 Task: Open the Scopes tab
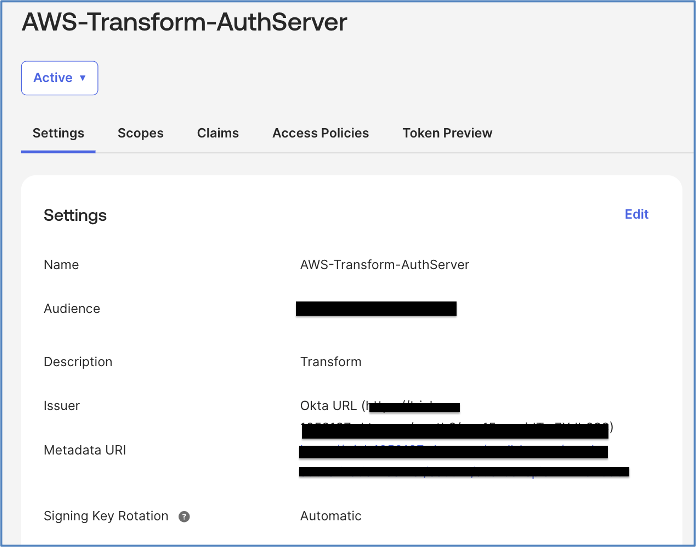click(140, 133)
